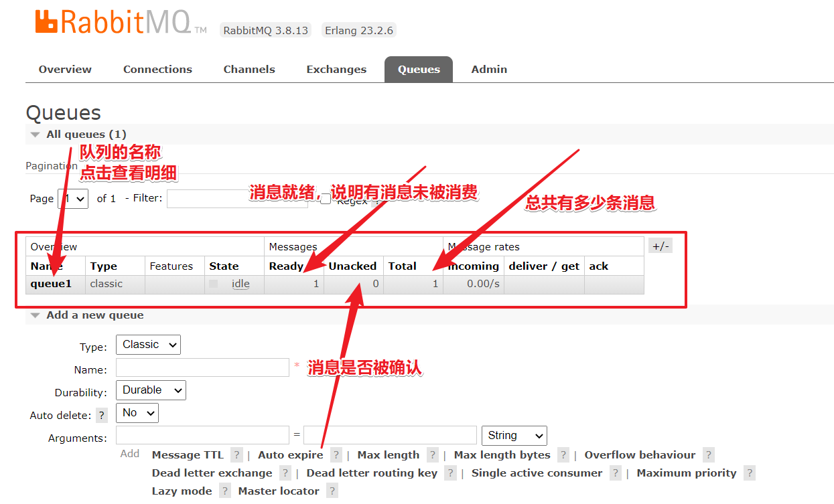Open queue1 details
834x504 pixels.
pyautogui.click(x=51, y=284)
